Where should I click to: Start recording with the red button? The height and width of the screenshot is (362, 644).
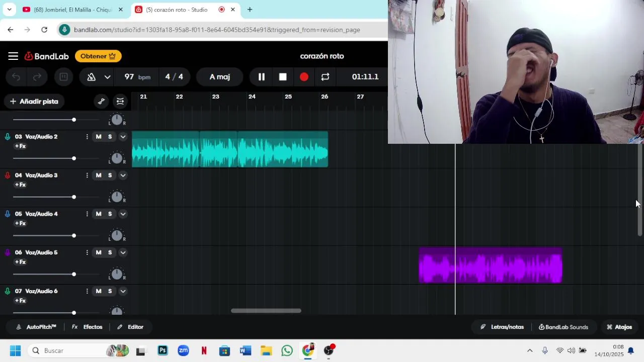pos(304,77)
